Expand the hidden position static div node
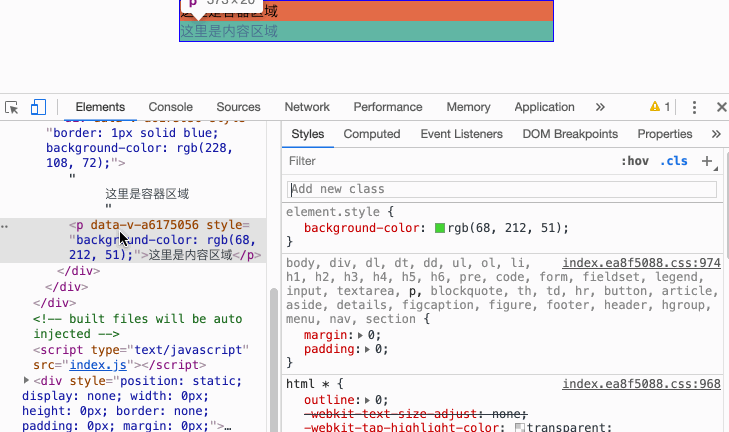729x432 pixels. point(27,380)
